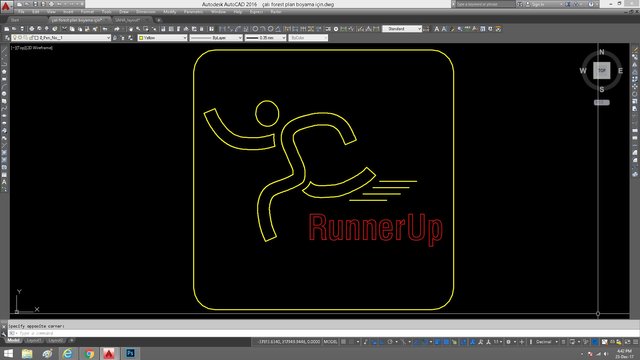
Task: Click the Undo arrow in Standard toolbar
Action: click(x=105, y=29)
